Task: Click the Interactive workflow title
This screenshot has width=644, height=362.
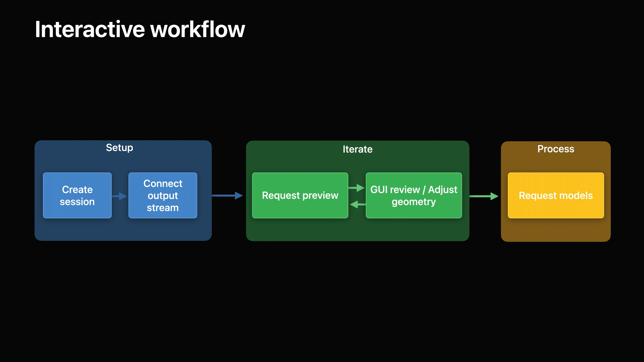Action: 140,29
